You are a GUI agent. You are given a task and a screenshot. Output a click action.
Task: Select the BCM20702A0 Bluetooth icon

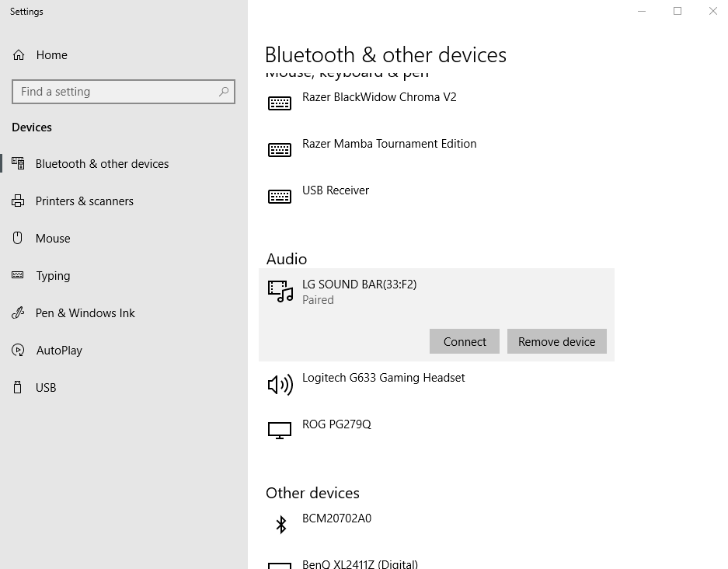(x=280, y=524)
